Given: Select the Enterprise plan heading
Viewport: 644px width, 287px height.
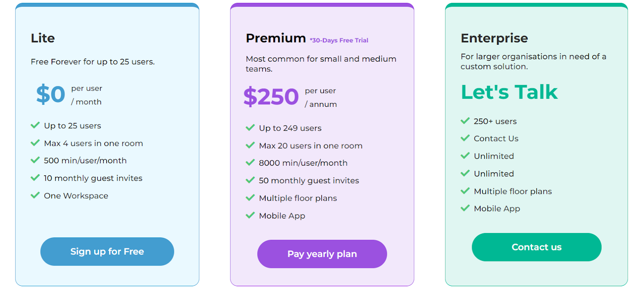Looking at the screenshot, I should (494, 38).
